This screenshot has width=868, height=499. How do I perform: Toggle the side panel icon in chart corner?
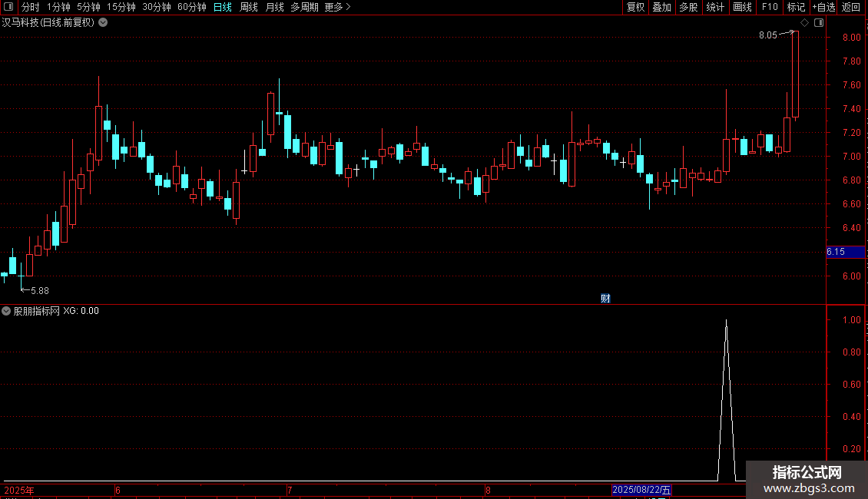point(819,23)
